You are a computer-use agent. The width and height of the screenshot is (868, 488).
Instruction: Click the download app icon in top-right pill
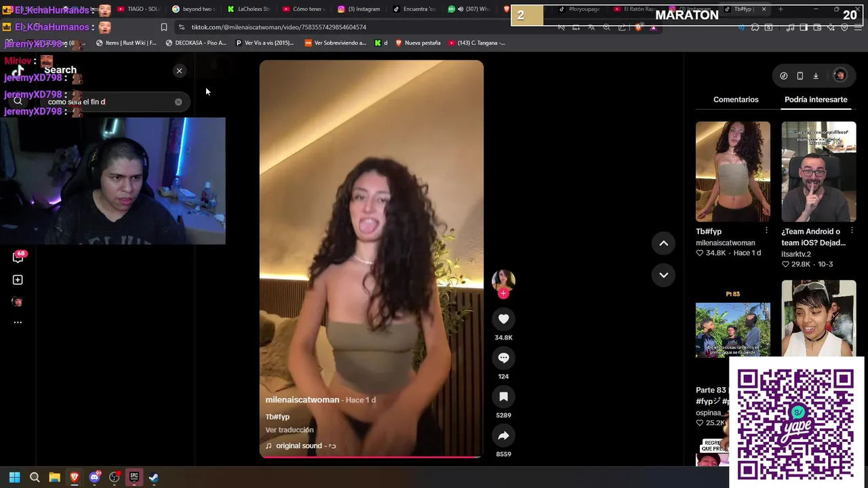coord(816,76)
